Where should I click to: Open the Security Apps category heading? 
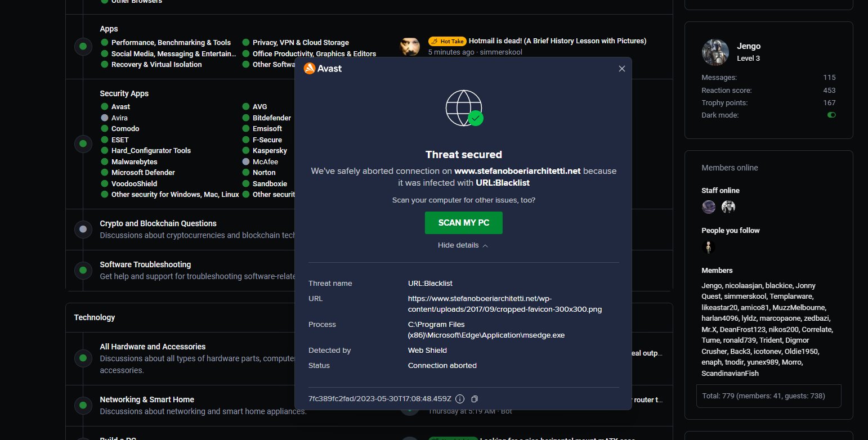pos(124,93)
